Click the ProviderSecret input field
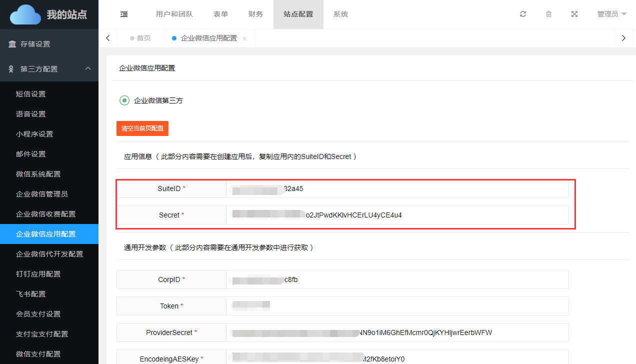The height and width of the screenshot is (364, 636). [x=397, y=332]
